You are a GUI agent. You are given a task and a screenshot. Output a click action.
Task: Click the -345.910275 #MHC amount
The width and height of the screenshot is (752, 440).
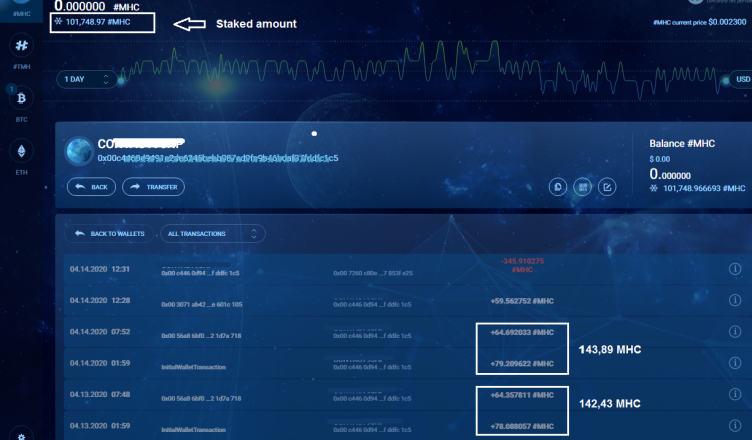pos(522,265)
